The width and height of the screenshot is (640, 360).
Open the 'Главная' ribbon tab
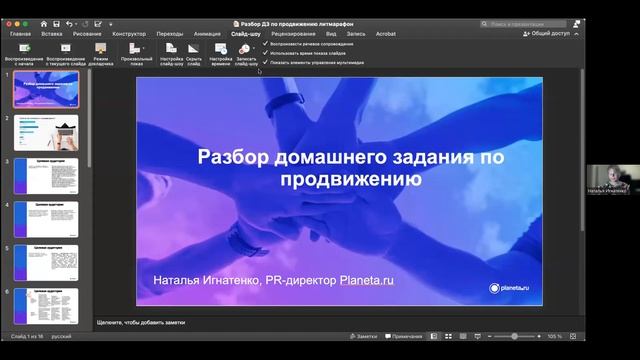point(20,34)
